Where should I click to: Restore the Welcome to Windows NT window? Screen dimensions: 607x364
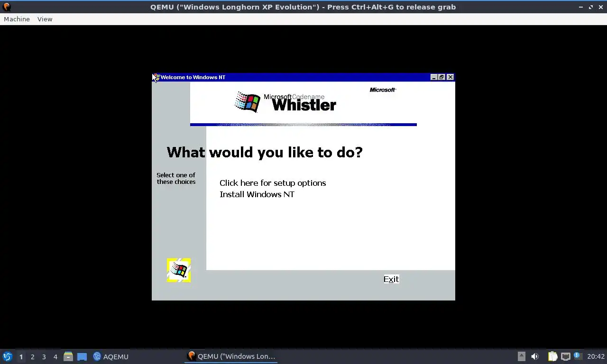[x=441, y=77]
